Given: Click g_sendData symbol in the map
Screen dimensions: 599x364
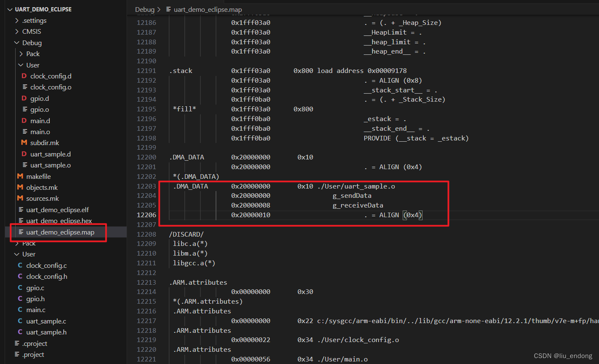Looking at the screenshot, I should 352,196.
